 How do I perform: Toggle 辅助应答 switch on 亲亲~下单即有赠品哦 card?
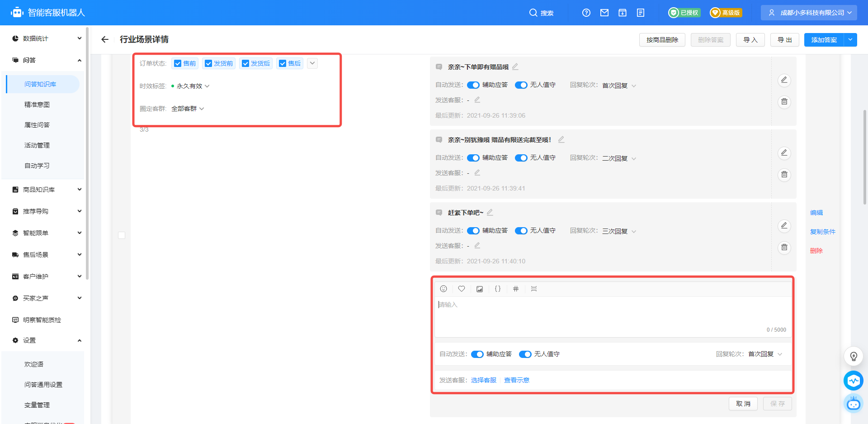tap(473, 85)
